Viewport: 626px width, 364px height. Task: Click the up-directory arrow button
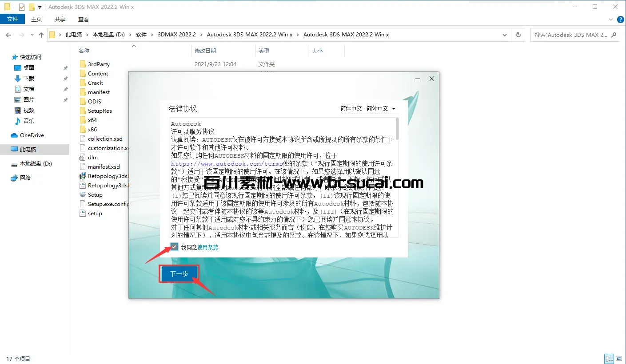[x=41, y=35]
